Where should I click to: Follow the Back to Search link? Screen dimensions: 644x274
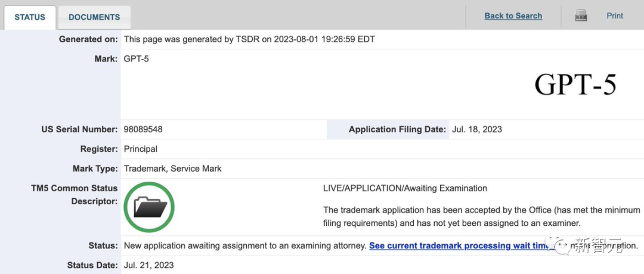tap(513, 16)
